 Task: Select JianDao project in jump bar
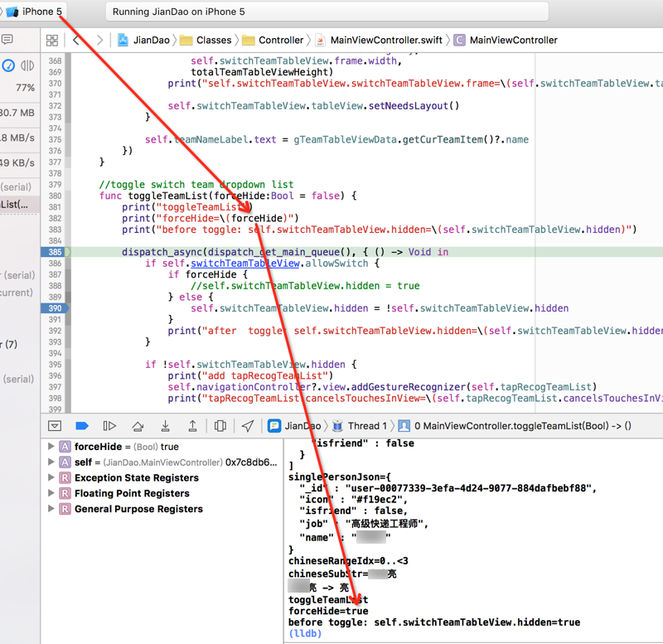(x=143, y=40)
